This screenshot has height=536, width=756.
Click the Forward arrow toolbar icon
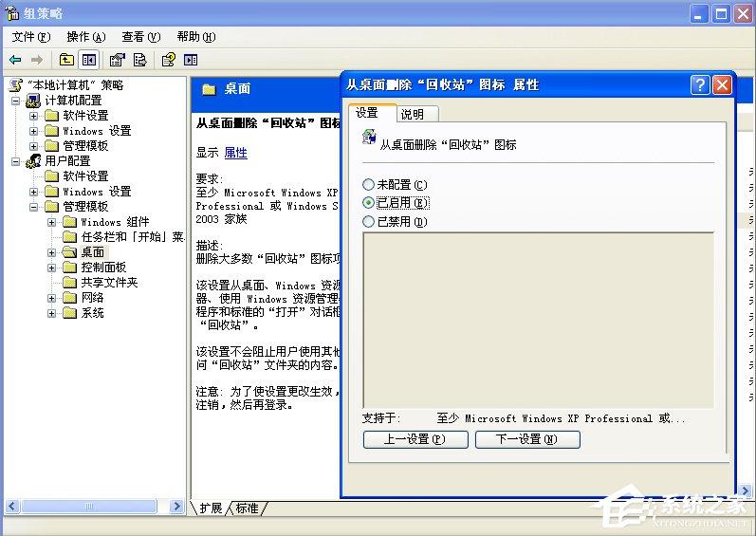pyautogui.click(x=37, y=60)
